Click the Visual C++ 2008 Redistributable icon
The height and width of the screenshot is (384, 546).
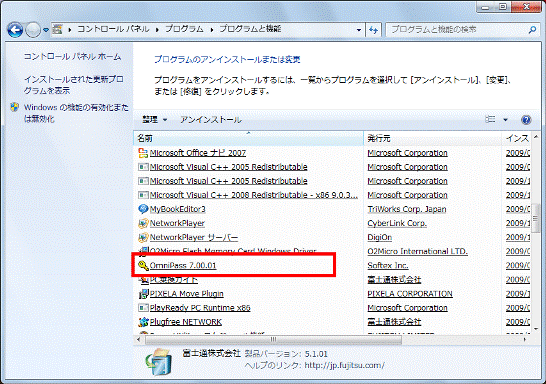pyautogui.click(x=143, y=195)
